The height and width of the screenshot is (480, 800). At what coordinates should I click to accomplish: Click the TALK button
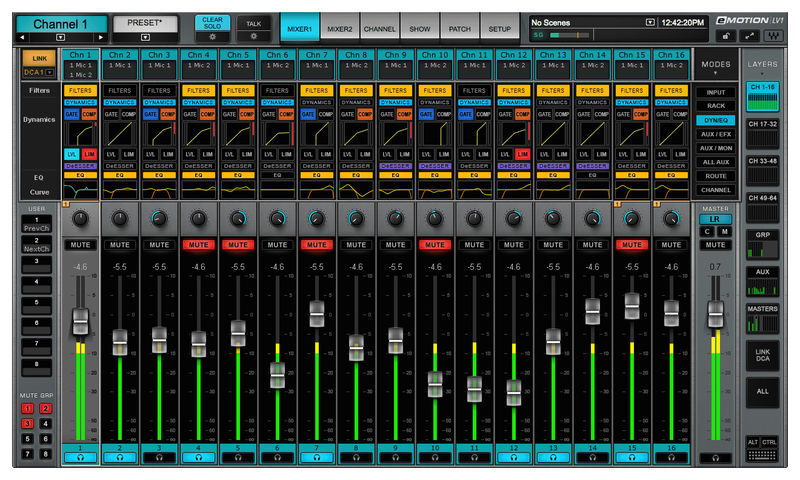pyautogui.click(x=254, y=23)
